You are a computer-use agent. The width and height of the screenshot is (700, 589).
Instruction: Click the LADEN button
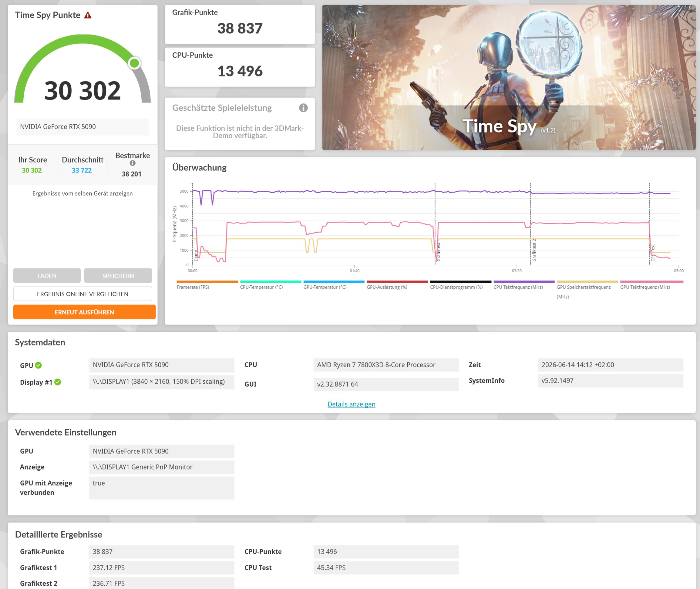click(47, 276)
